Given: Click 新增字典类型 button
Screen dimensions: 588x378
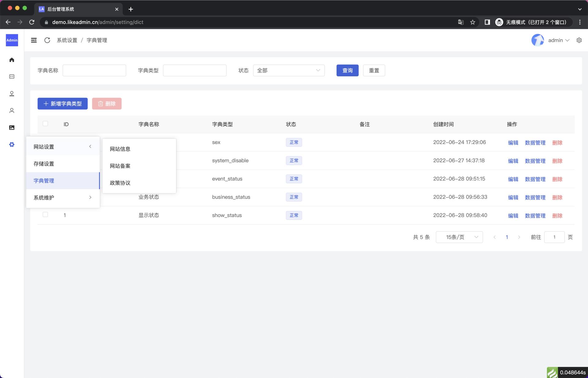Looking at the screenshot, I should coord(62,104).
